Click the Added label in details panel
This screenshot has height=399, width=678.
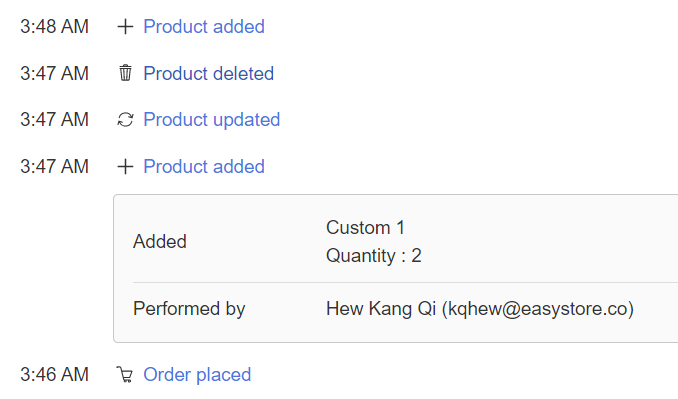160,241
